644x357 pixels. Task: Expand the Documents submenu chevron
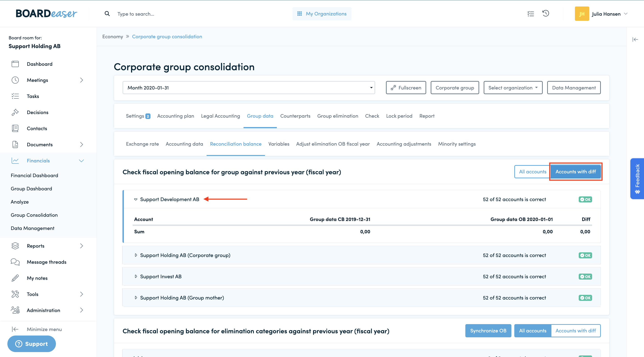(x=81, y=144)
